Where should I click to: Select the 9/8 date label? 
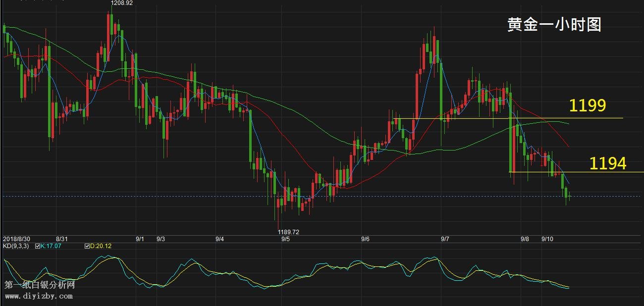click(x=525, y=239)
